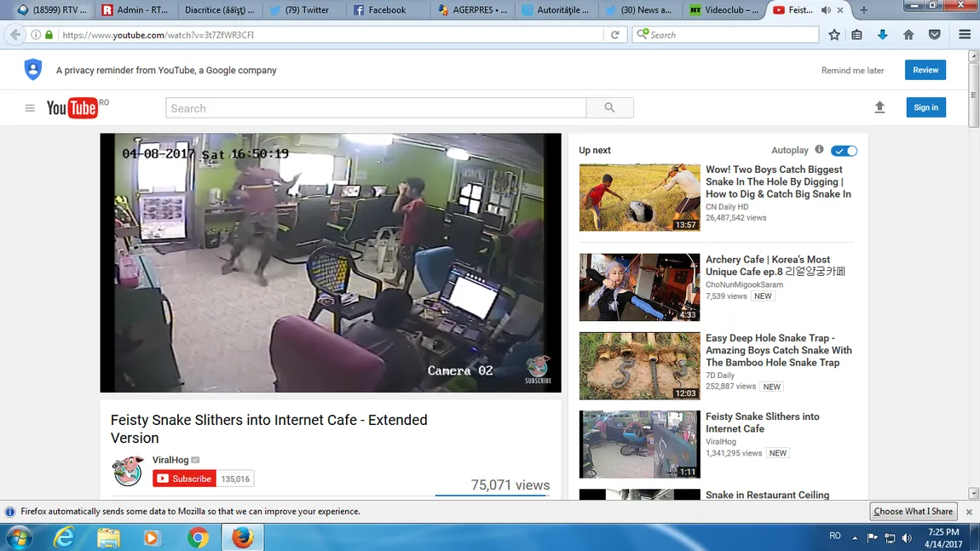Open Two Boys Catch Biggest Snake thumbnail
Viewport: 980px width, 551px height.
639,198
